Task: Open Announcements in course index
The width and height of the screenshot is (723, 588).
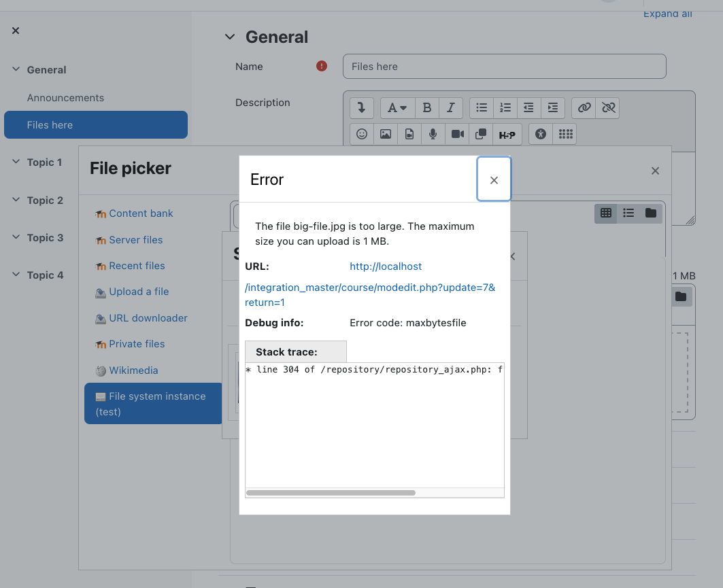Action: [x=65, y=98]
